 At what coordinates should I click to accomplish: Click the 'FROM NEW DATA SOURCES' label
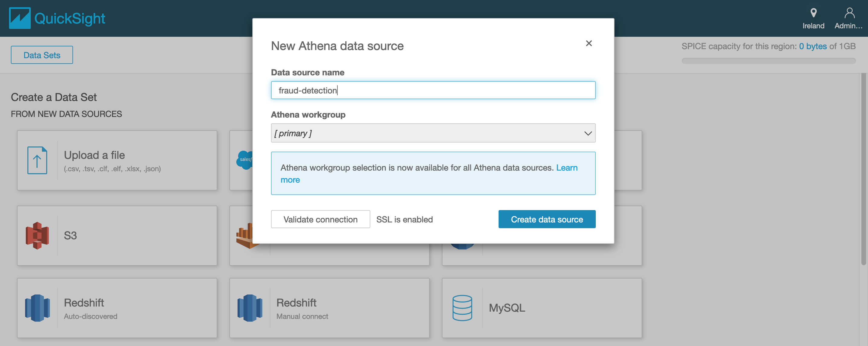point(66,114)
